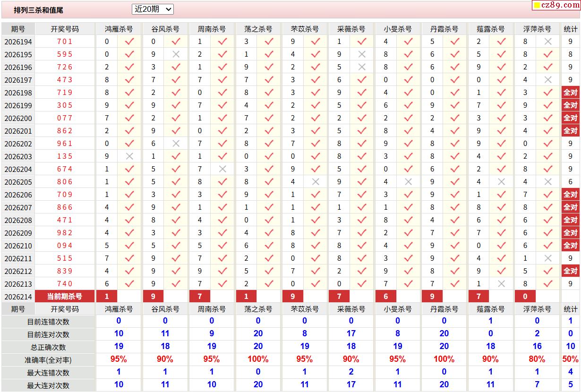Click issue number 2026214
This screenshot has width=581, height=392.
18,297
